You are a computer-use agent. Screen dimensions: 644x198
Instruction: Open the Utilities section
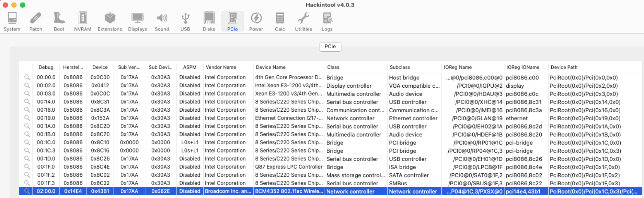(x=303, y=22)
